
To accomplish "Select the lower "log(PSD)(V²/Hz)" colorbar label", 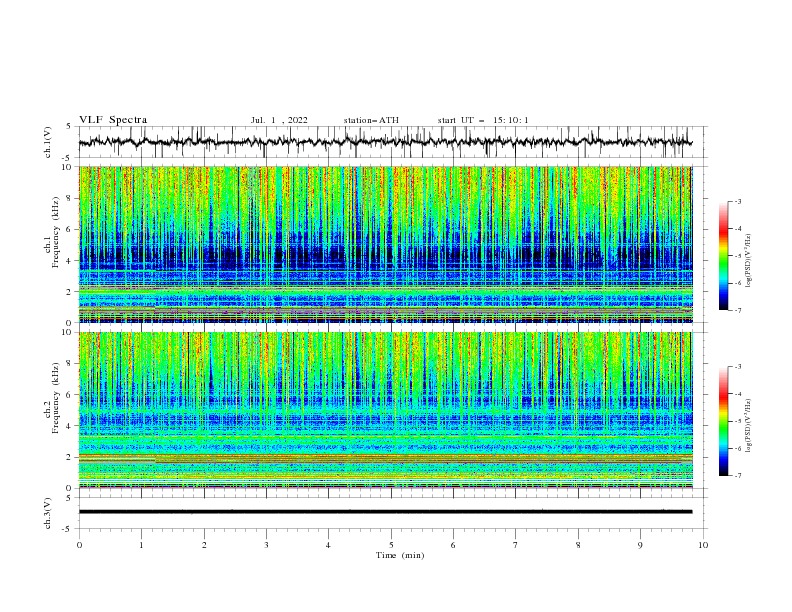I will click(748, 425).
